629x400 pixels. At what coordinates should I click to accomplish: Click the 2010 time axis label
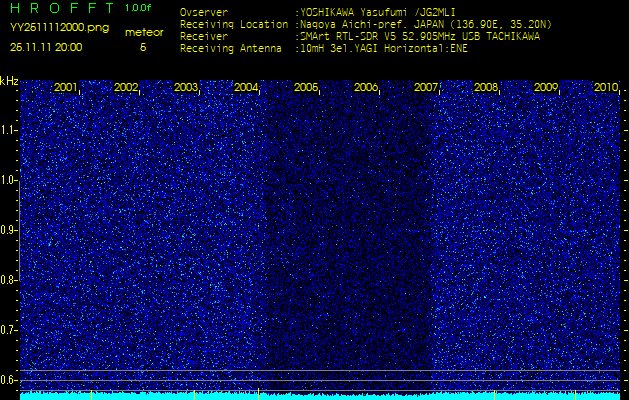pyautogui.click(x=606, y=87)
